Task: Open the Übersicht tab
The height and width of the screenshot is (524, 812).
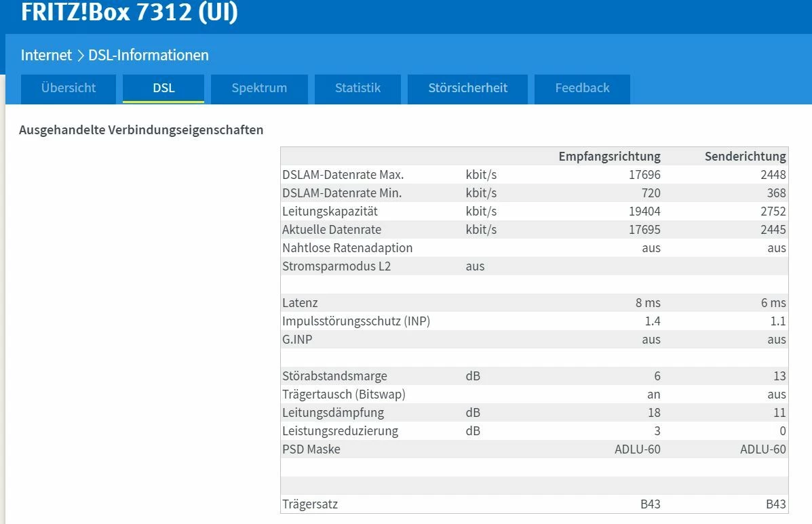Action: [x=69, y=88]
